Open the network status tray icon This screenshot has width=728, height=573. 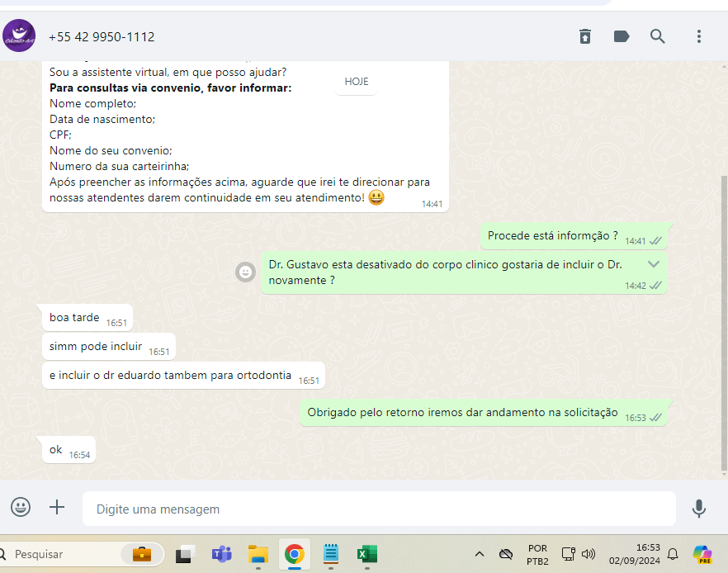568,554
